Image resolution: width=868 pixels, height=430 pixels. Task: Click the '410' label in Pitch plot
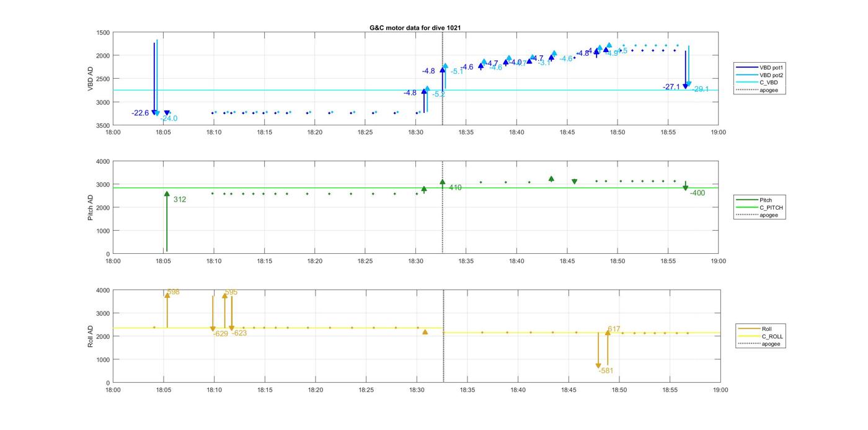pos(455,187)
